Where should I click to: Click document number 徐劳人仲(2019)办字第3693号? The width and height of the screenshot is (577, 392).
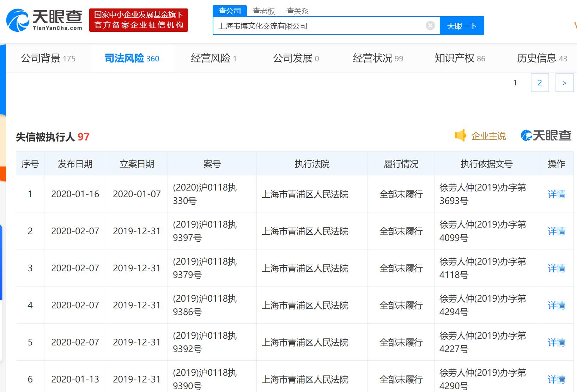click(483, 194)
